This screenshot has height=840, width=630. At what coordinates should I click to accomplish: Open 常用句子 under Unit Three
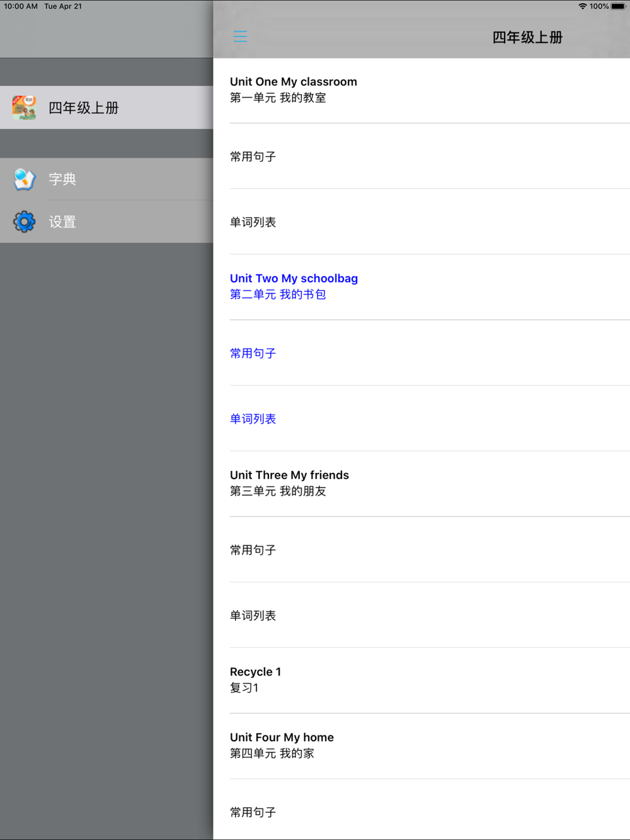pos(421,550)
